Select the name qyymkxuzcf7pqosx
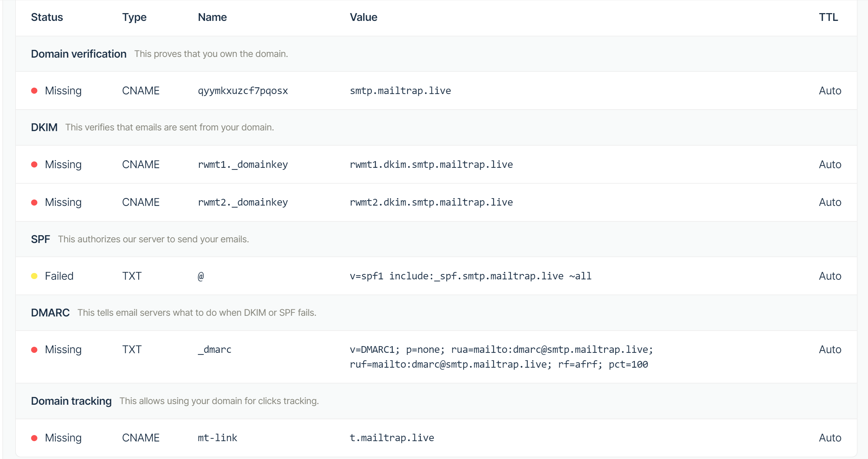The width and height of the screenshot is (868, 459). pyautogui.click(x=243, y=91)
